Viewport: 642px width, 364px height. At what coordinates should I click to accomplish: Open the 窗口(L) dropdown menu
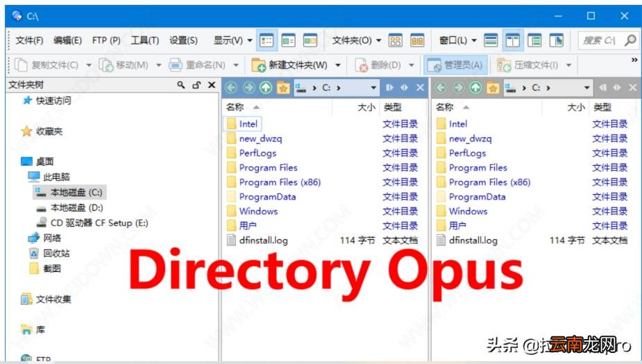pyautogui.click(x=458, y=40)
